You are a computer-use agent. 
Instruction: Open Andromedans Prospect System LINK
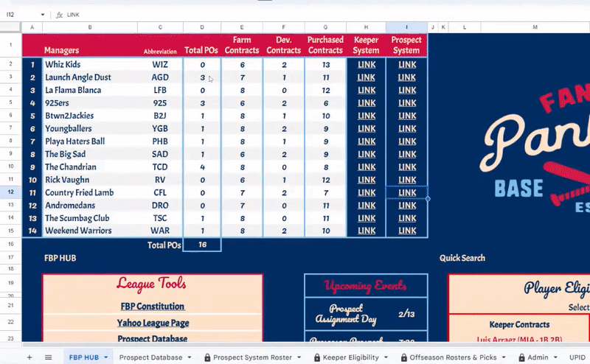407,206
